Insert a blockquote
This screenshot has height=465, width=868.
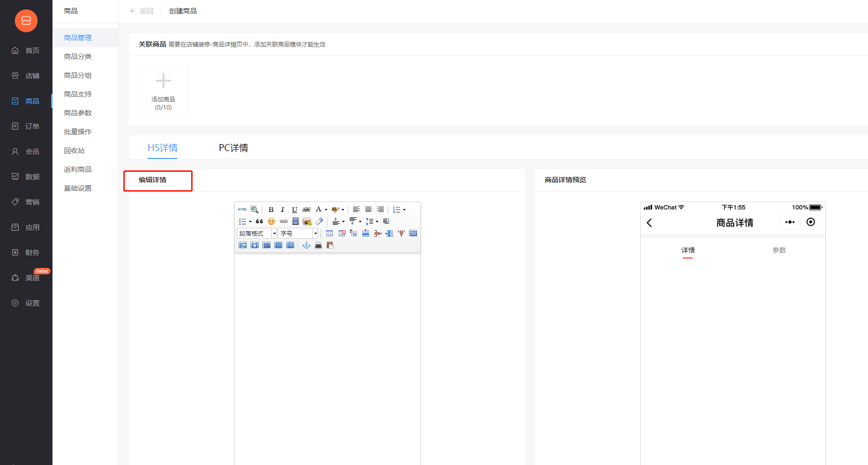(x=259, y=221)
